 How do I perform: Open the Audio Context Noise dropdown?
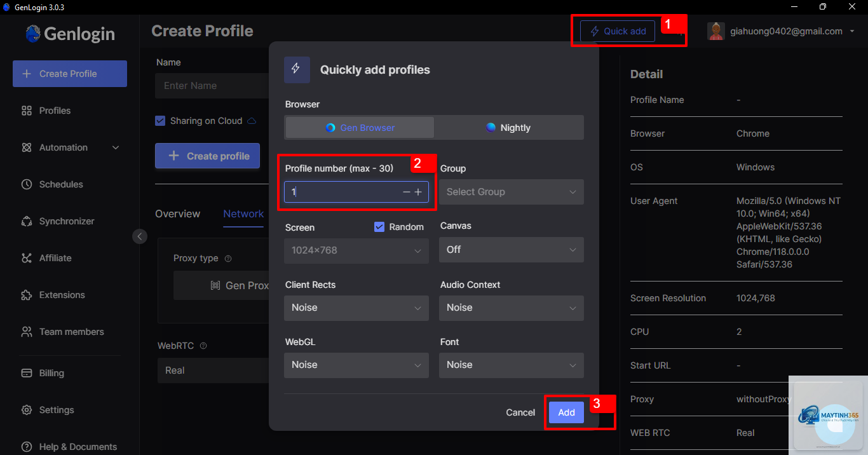pos(512,308)
